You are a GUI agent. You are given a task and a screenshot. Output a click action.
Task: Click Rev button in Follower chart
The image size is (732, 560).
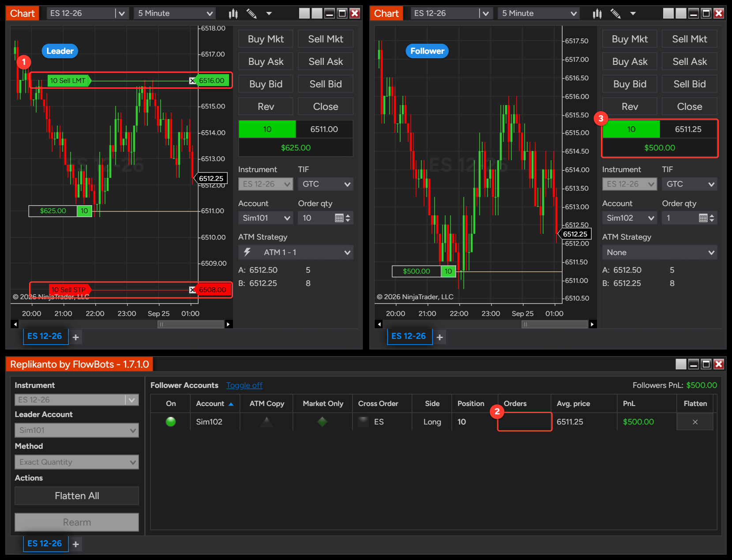pyautogui.click(x=630, y=107)
